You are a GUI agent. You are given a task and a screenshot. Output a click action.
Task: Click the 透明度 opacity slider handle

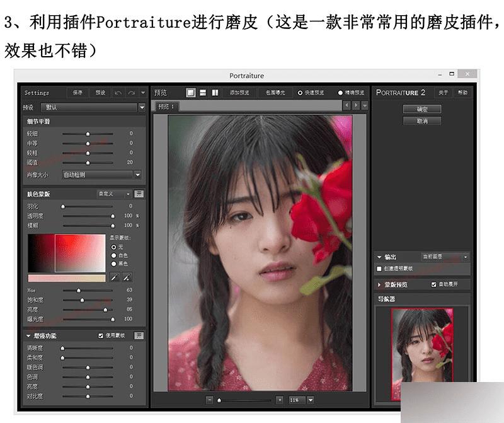pos(113,216)
